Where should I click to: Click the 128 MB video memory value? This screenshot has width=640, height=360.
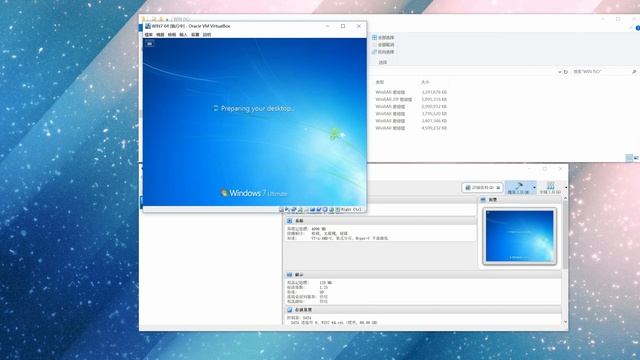click(326, 283)
